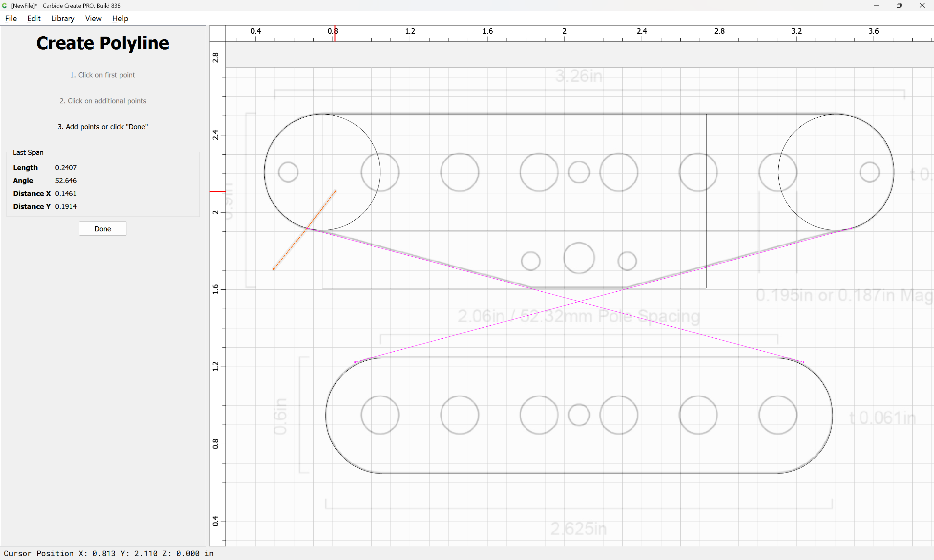934x560 pixels.
Task: Restore down the window
Action: pyautogui.click(x=899, y=5)
